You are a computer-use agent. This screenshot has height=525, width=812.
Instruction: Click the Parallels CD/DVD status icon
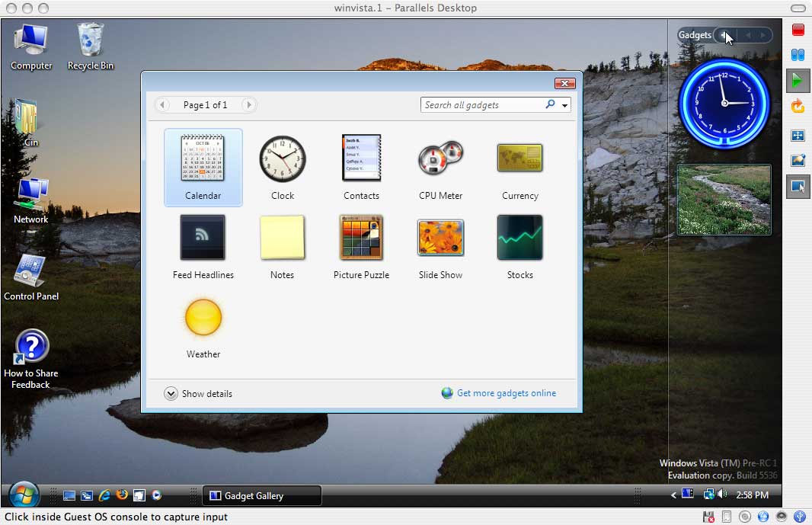tap(745, 517)
